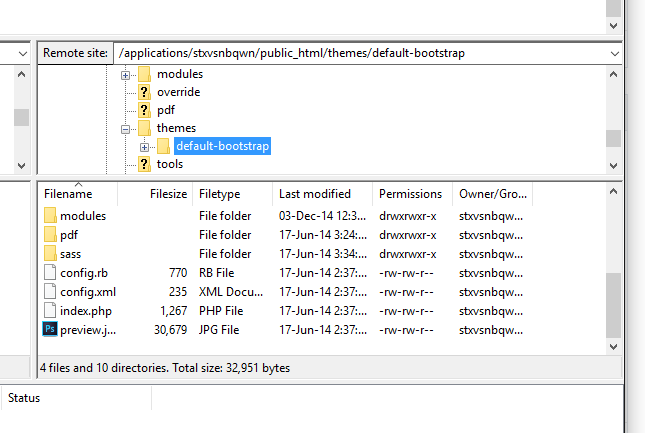Click the 30,679 filesize cell
This screenshot has height=433, width=645.
click(170, 330)
